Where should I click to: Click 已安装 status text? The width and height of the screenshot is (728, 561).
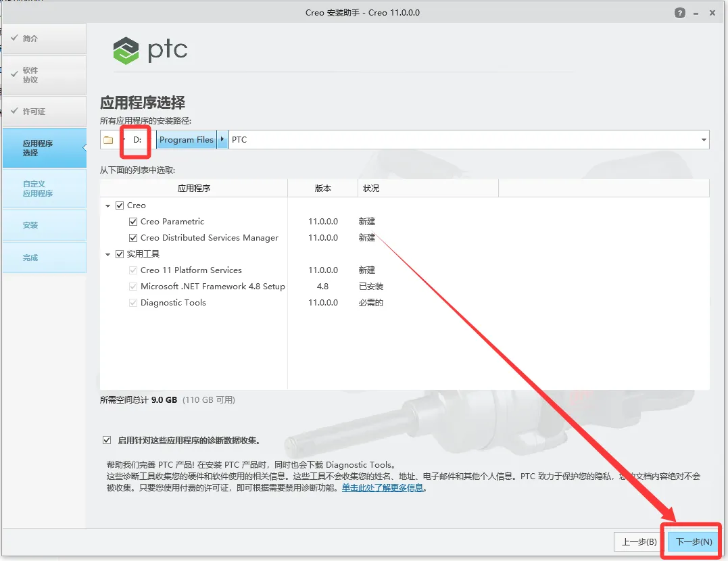[x=371, y=287]
